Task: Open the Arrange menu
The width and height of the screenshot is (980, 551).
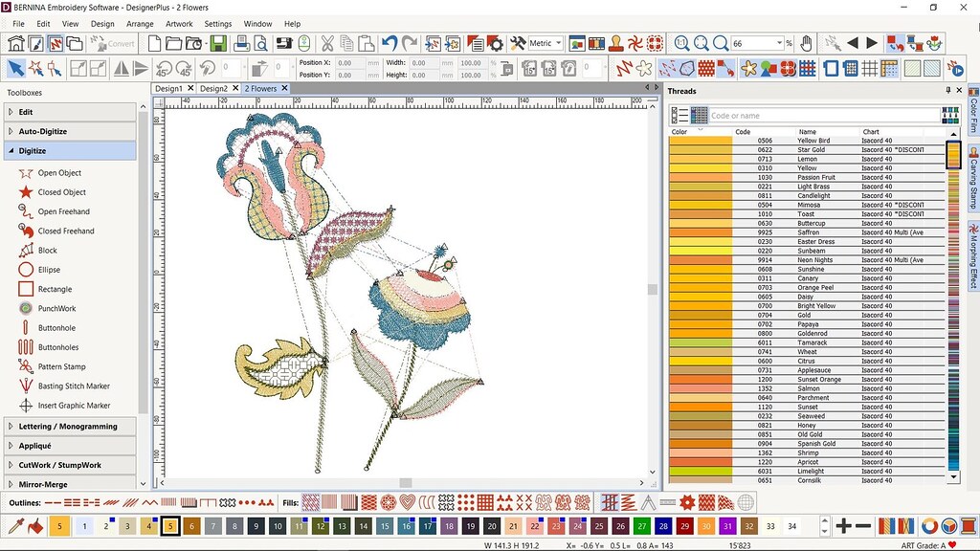Action: (139, 23)
